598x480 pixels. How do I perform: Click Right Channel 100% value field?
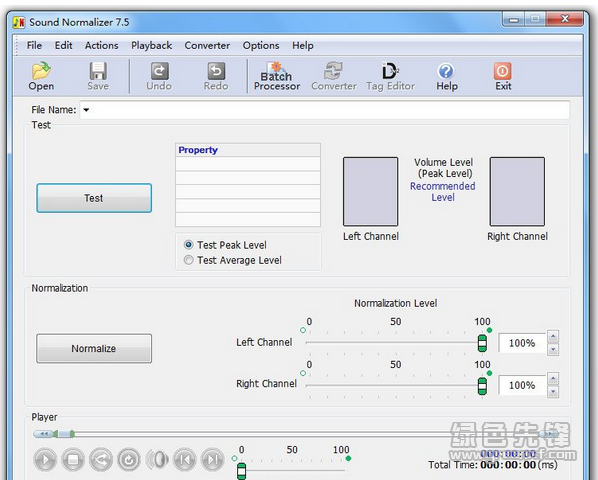(522, 385)
